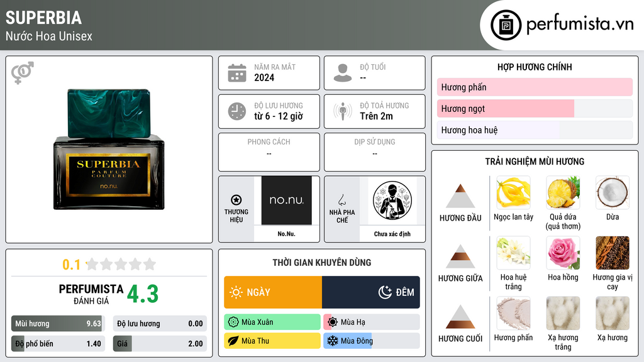This screenshot has width=644, height=362.
Task: Click the calendar icon beside Năm ra mắt
Action: pos(237,73)
